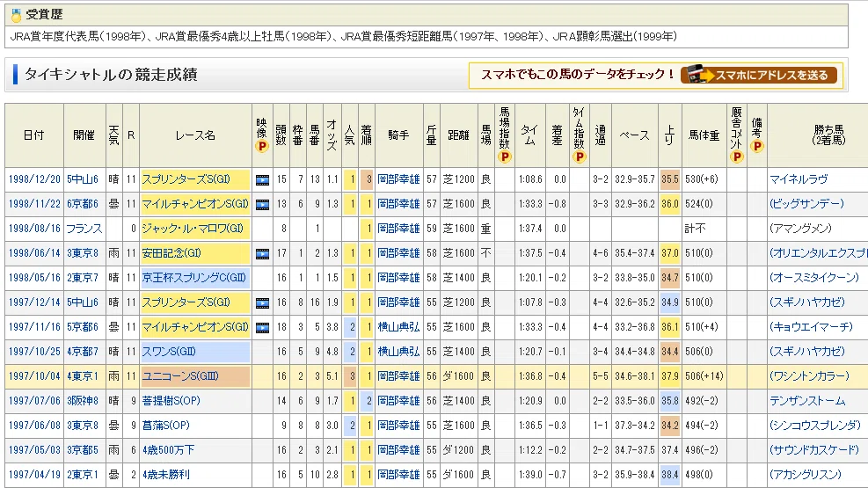The width and height of the screenshot is (868, 488).
Task: Select pace cell 35.4-37.4
Action: click(634, 253)
